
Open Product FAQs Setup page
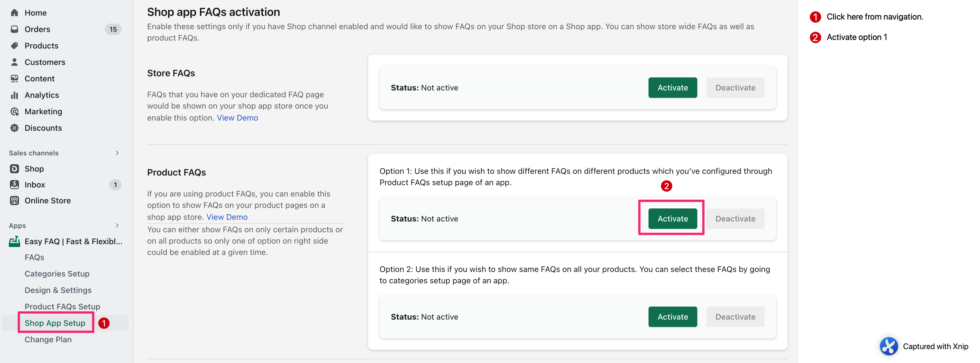pos(62,307)
